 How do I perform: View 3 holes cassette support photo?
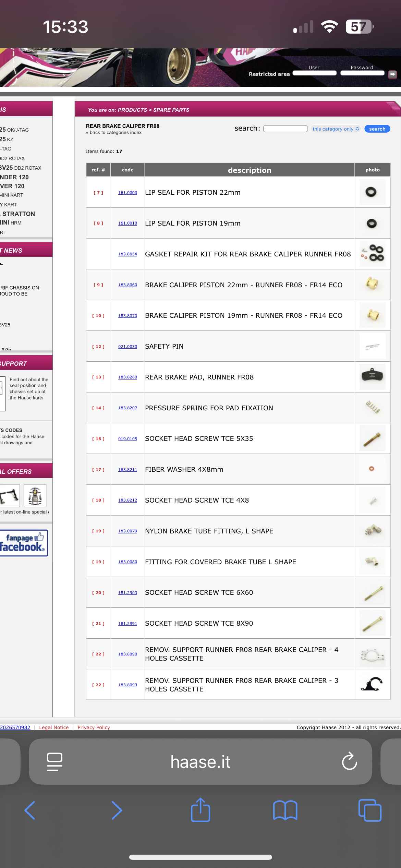pos(373,685)
